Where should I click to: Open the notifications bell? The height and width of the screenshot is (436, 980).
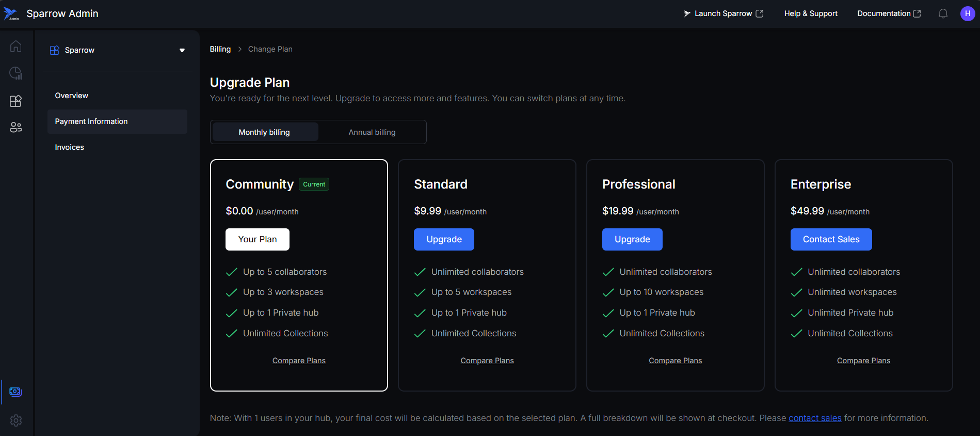(943, 14)
